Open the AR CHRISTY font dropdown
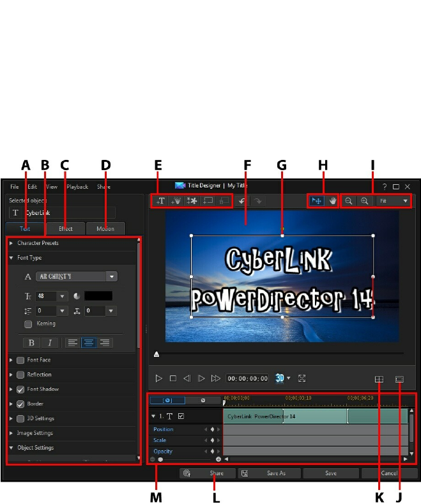 click(x=112, y=276)
